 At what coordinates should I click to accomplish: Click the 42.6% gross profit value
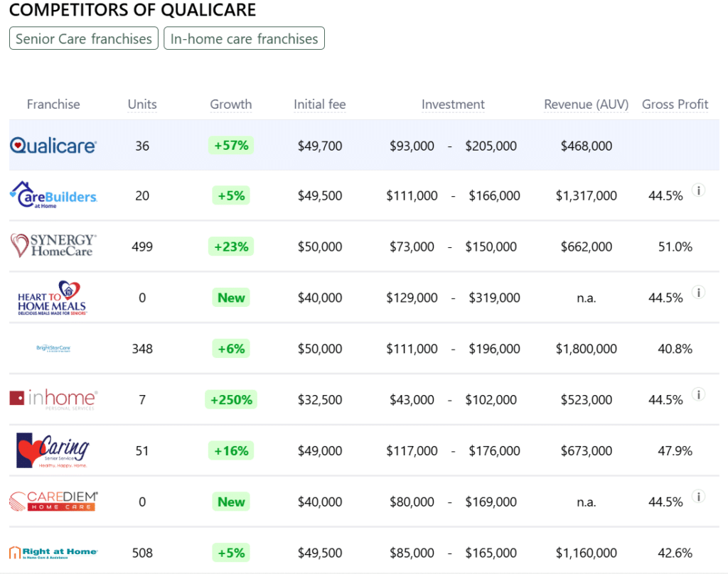click(675, 553)
